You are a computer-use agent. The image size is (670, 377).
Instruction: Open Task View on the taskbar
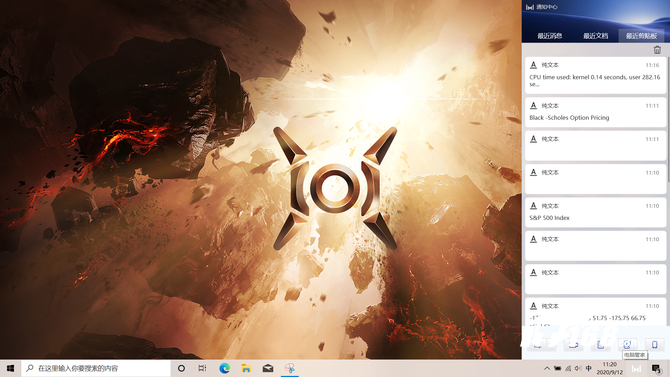point(203,368)
